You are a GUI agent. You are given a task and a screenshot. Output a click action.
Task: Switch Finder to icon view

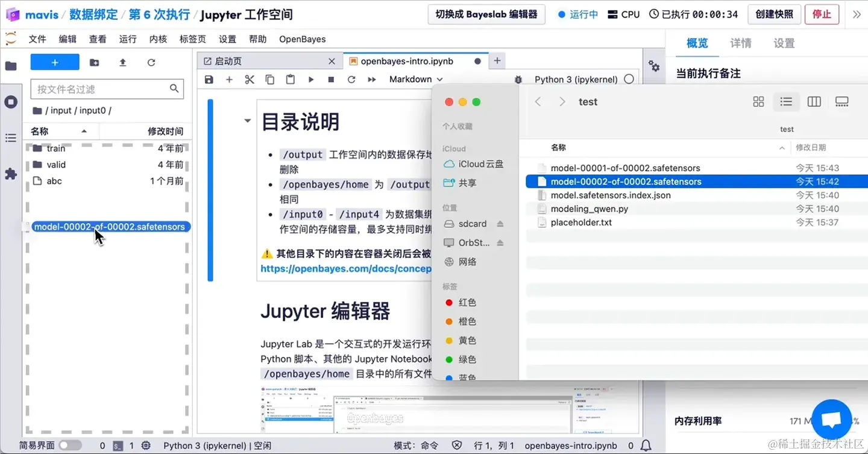[758, 102]
